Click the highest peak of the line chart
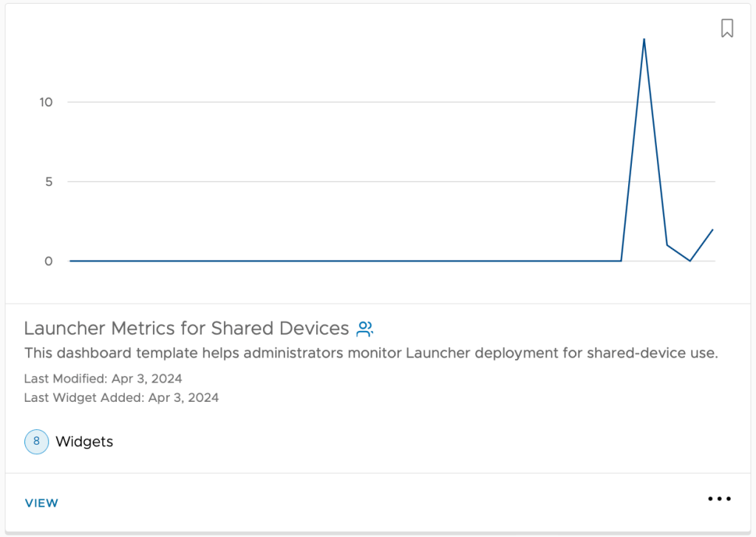756x537 pixels. coord(644,39)
